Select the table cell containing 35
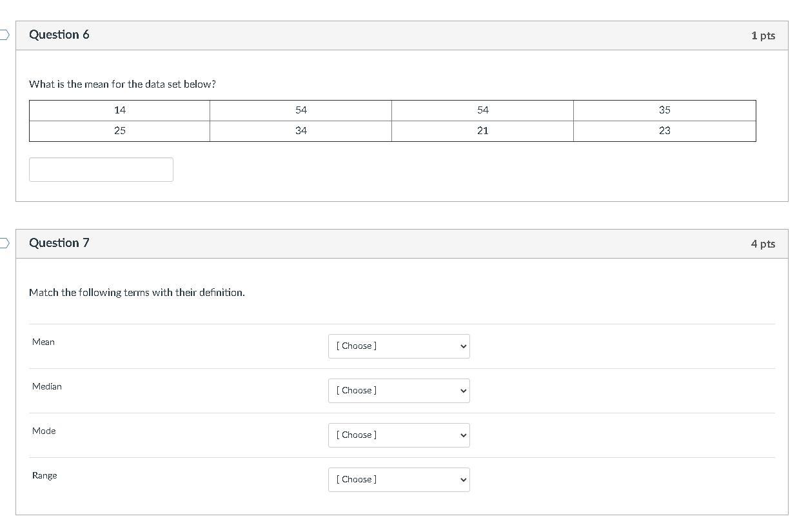The height and width of the screenshot is (532, 806). (x=664, y=110)
